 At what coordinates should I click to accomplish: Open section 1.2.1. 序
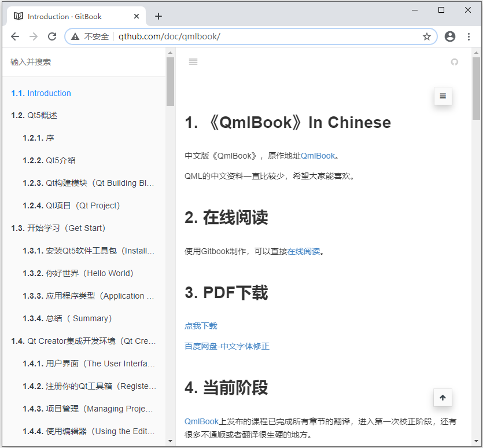coord(38,138)
